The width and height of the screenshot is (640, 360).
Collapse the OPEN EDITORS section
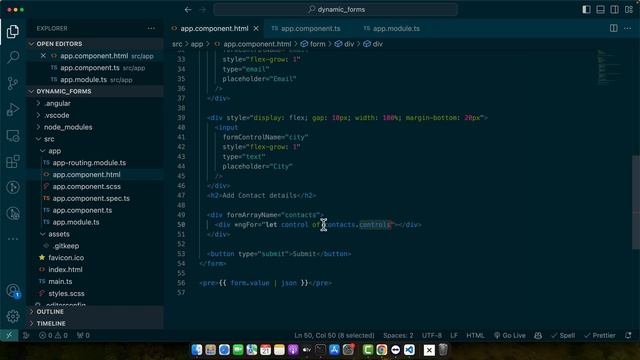pos(96,44)
